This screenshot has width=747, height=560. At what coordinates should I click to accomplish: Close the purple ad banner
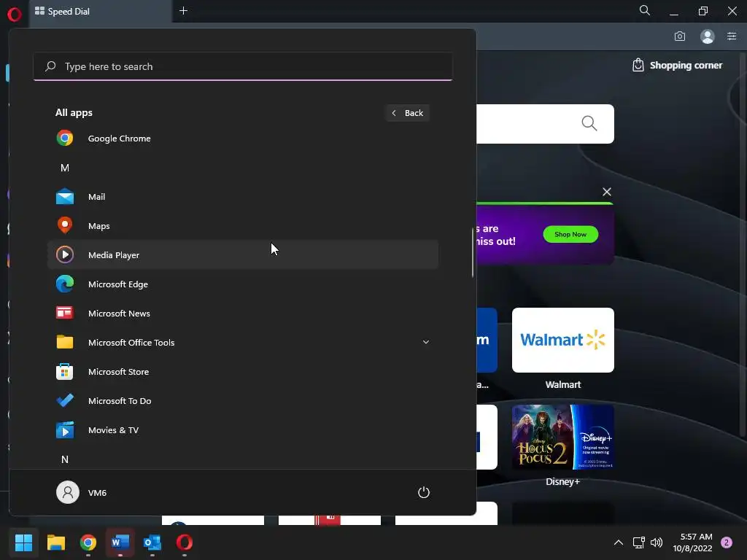coord(606,192)
